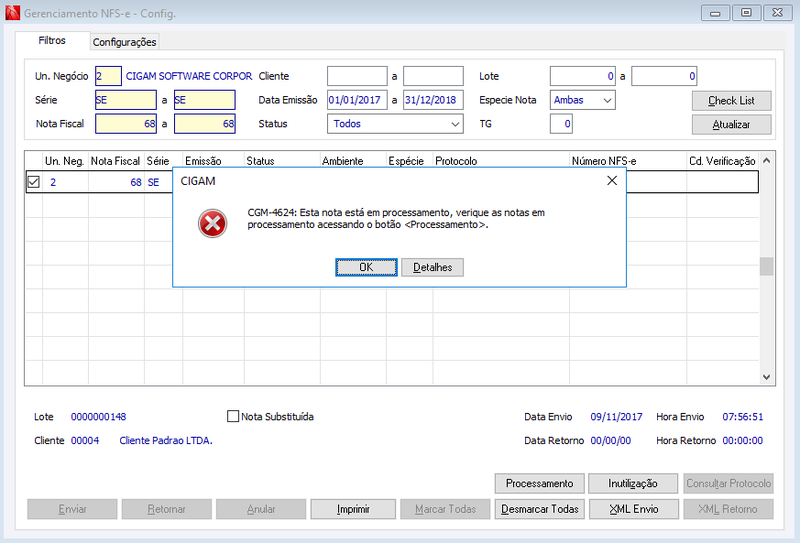Click the Marcar Todas button
The height and width of the screenshot is (543, 800).
point(445,509)
